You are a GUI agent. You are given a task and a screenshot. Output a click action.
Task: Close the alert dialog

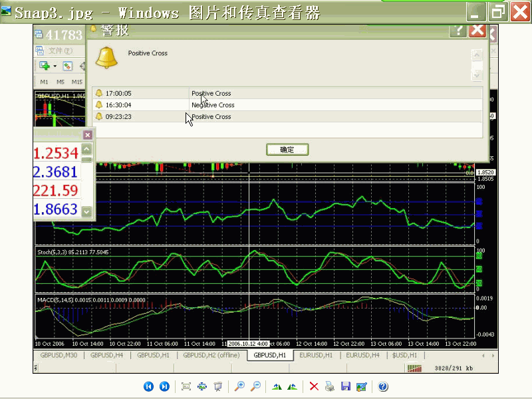(x=477, y=31)
